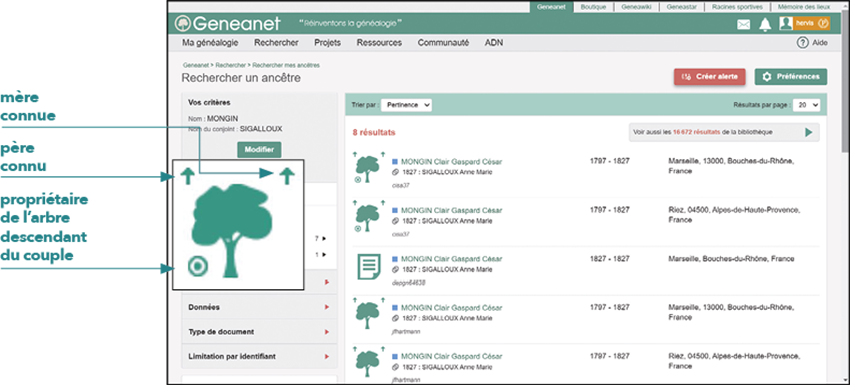850x385 pixels.
Task: Expand the Type de document filter
Action: 259,331
